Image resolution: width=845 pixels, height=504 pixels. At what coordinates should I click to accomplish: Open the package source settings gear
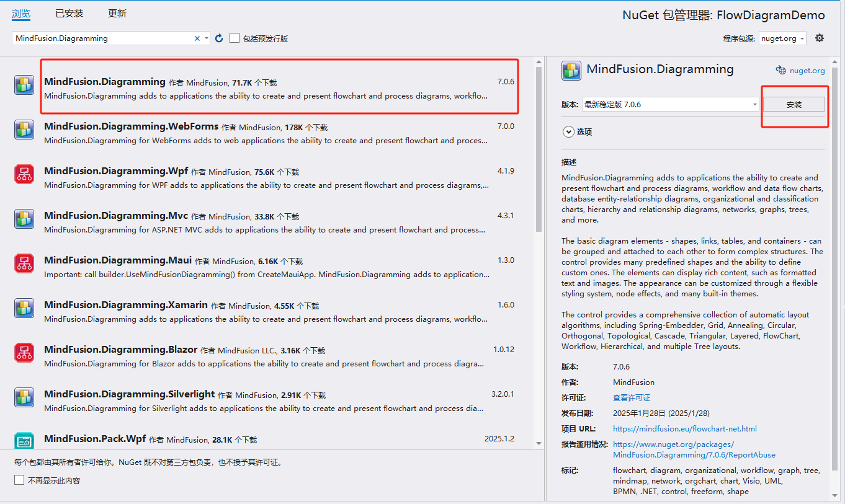820,38
